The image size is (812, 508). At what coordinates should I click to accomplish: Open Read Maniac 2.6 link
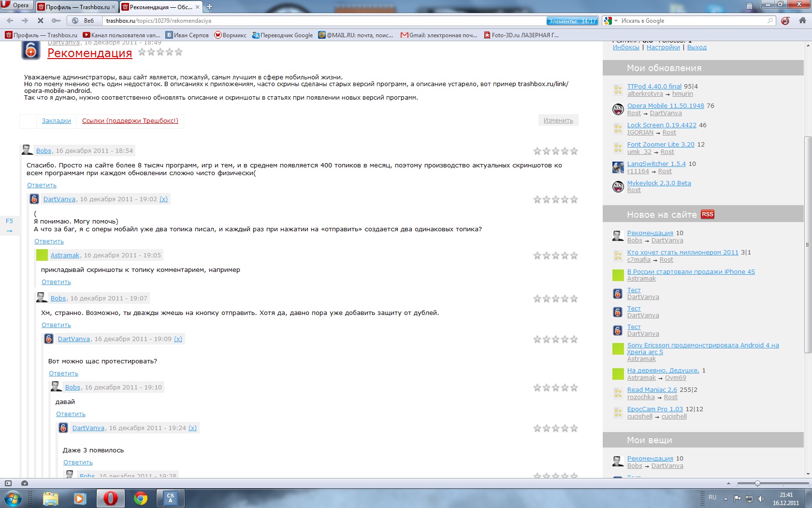coord(652,390)
